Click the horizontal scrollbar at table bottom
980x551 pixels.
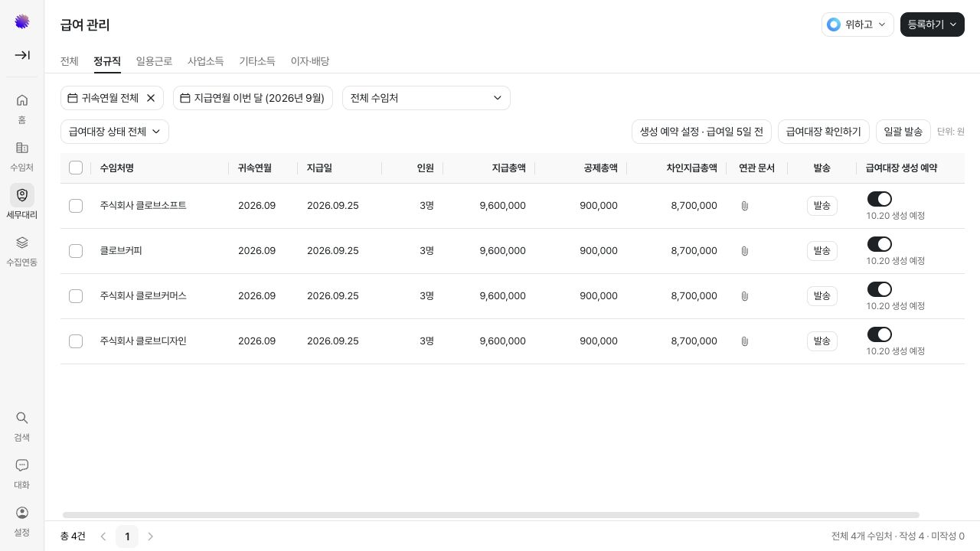[491, 515]
